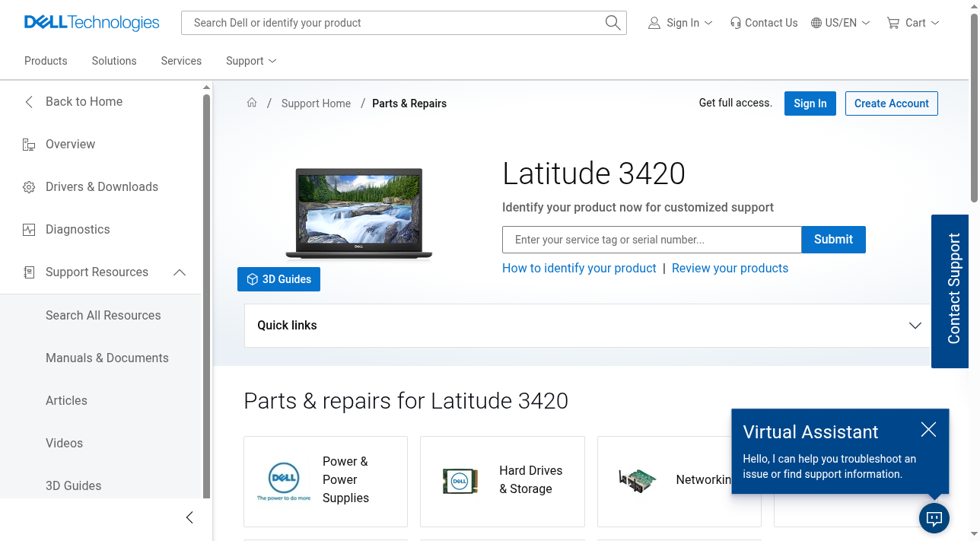Open the Cart dropdown

tap(913, 23)
